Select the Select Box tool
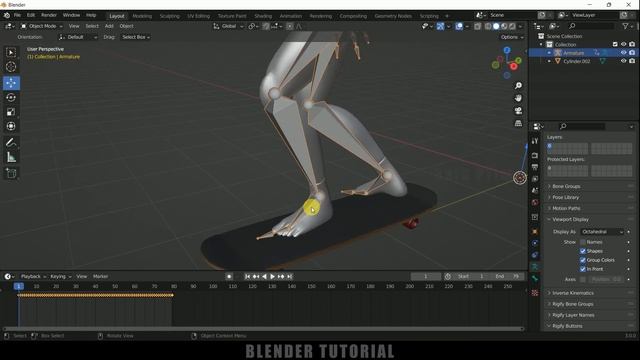Screen dimensions: 640x360 pos(11,52)
